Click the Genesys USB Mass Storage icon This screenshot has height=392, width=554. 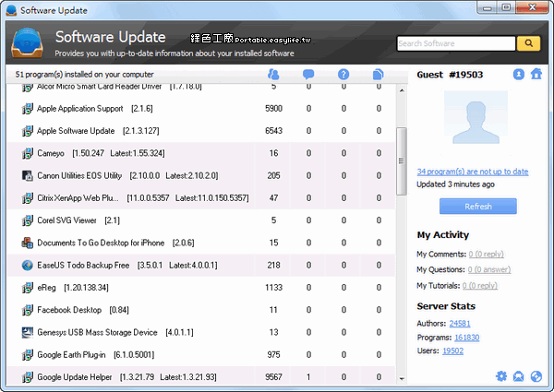pyautogui.click(x=28, y=332)
